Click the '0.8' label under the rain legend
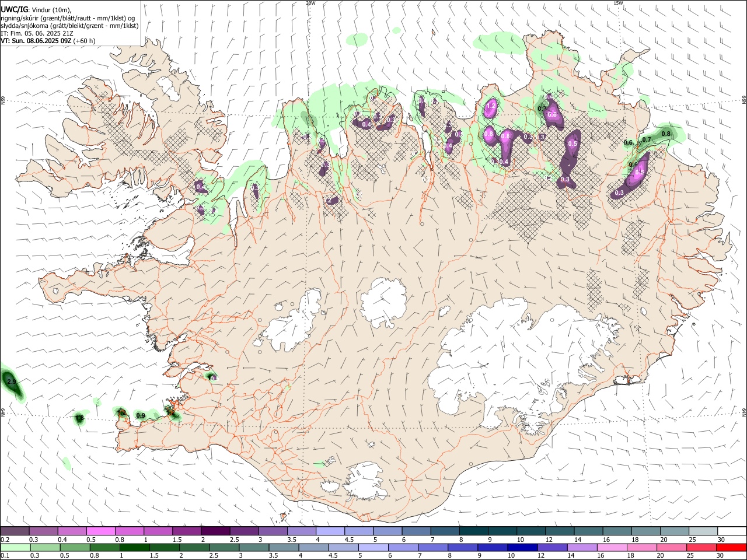Viewport: 747px width, 560px height. coord(94,556)
